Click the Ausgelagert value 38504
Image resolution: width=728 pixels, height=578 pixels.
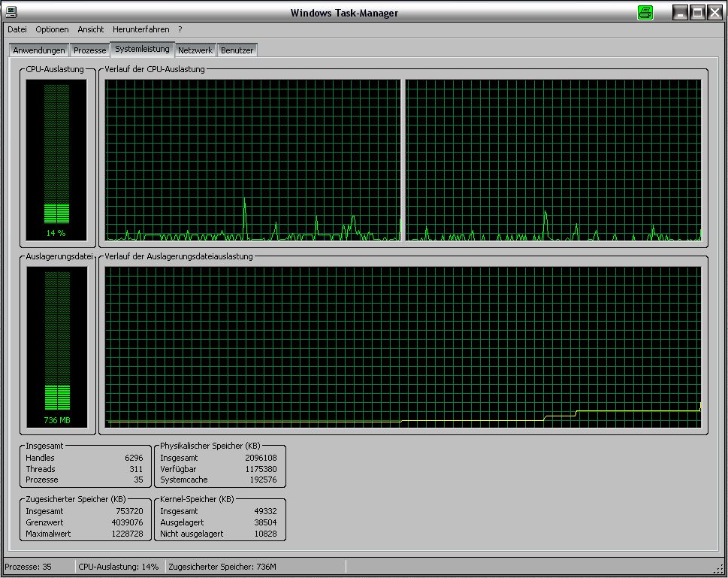[265, 522]
